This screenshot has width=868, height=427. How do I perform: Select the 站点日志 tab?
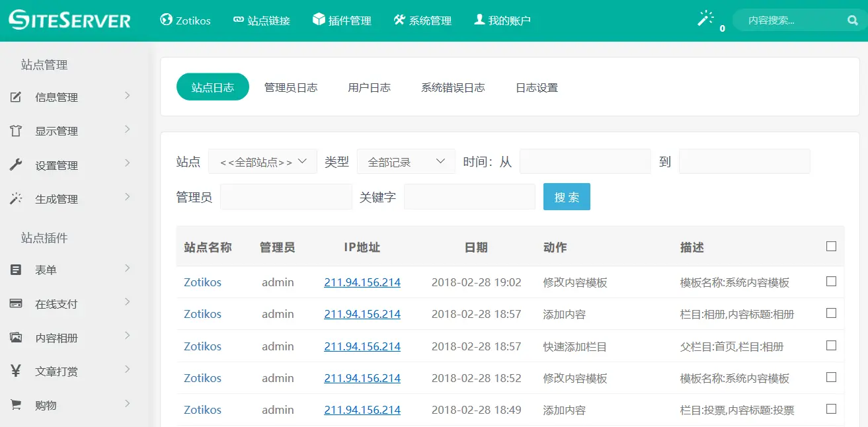[213, 87]
